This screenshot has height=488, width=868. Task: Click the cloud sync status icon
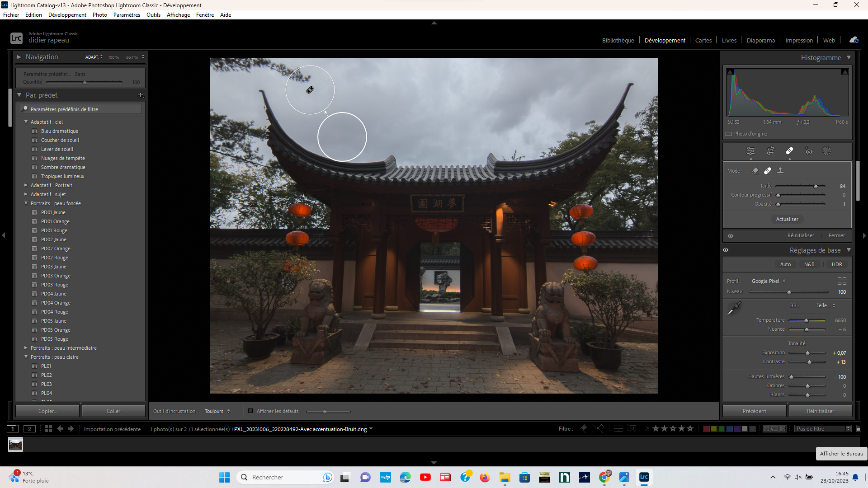coord(854,40)
